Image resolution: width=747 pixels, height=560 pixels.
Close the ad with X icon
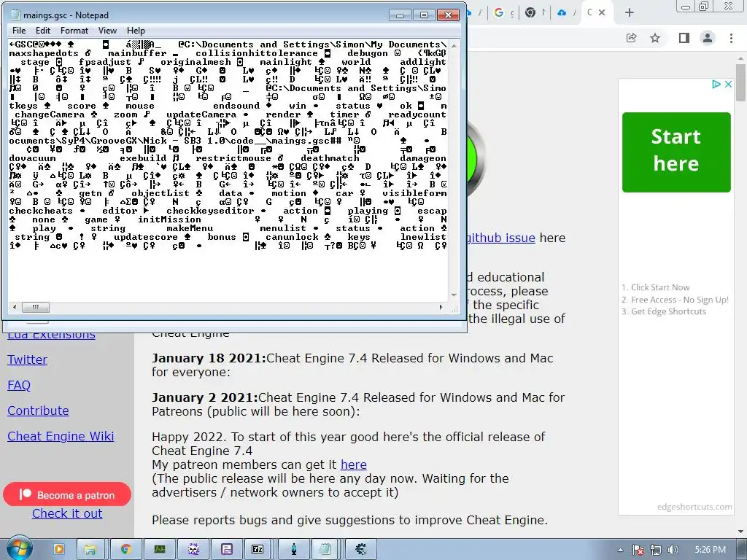pos(728,85)
